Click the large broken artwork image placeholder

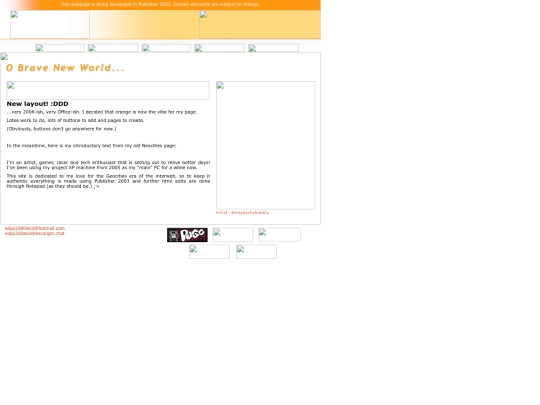tap(266, 145)
